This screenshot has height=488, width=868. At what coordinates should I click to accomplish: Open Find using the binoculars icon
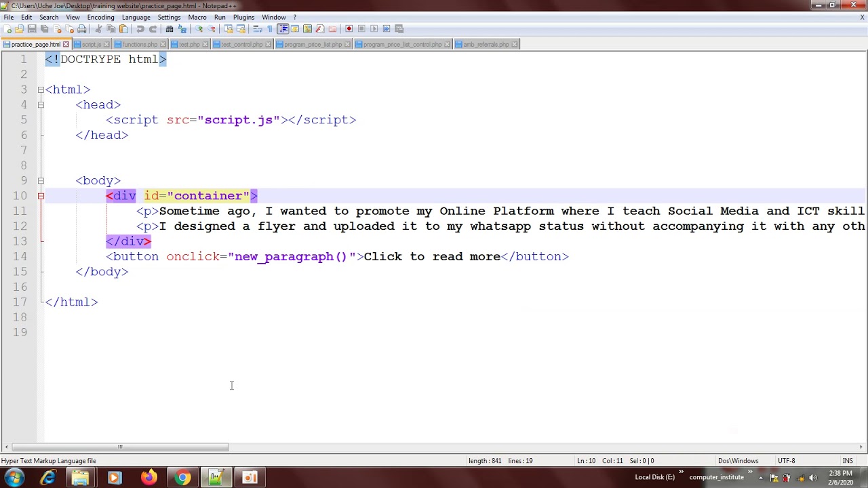pyautogui.click(x=170, y=28)
